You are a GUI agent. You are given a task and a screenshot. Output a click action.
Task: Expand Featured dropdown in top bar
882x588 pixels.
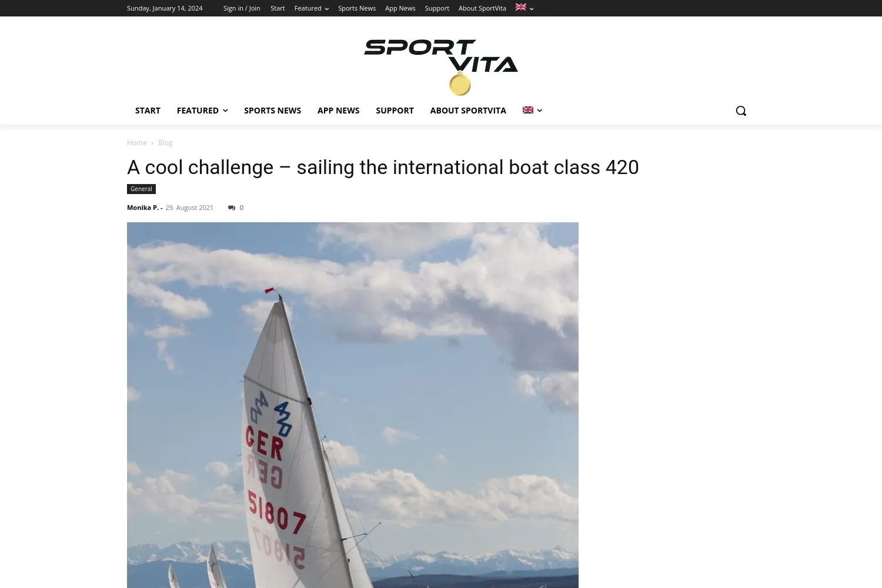coord(312,8)
